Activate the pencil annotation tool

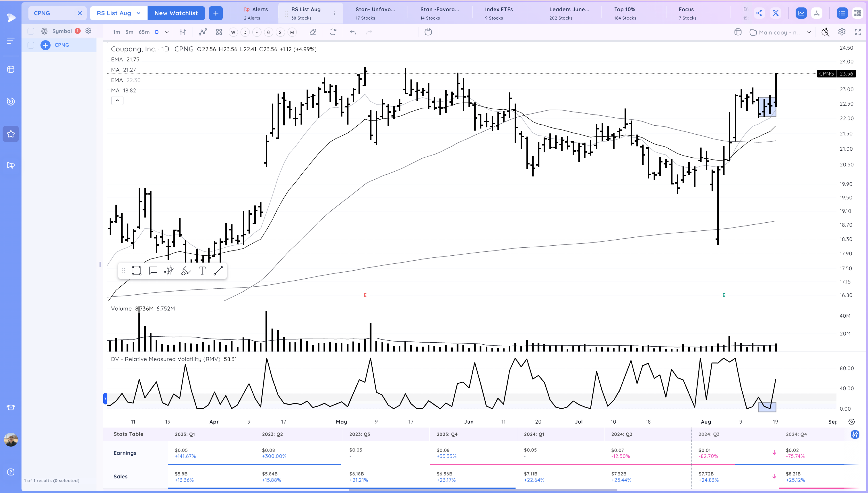point(313,32)
